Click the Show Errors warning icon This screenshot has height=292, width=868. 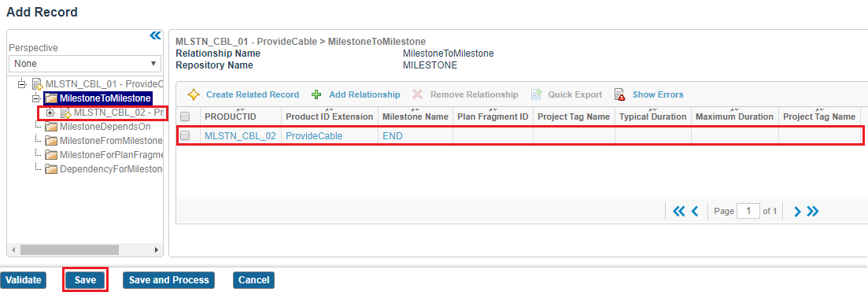coord(620,94)
